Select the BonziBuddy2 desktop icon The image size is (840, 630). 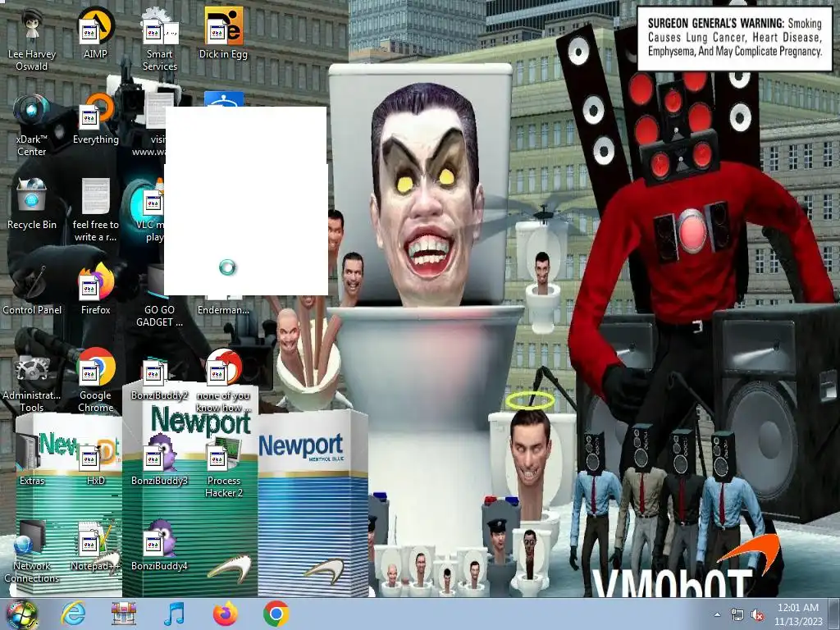[160, 379]
